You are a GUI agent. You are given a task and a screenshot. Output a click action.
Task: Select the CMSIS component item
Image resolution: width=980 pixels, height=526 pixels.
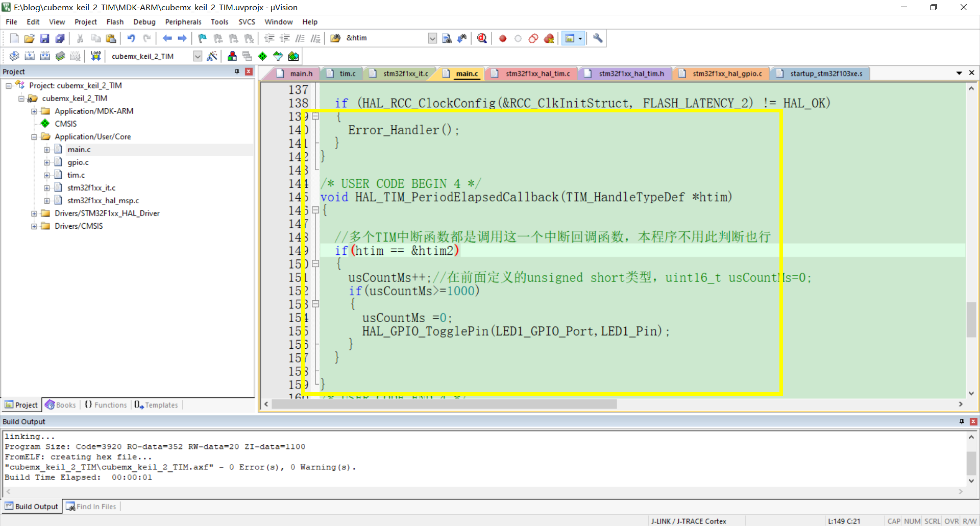[66, 124]
